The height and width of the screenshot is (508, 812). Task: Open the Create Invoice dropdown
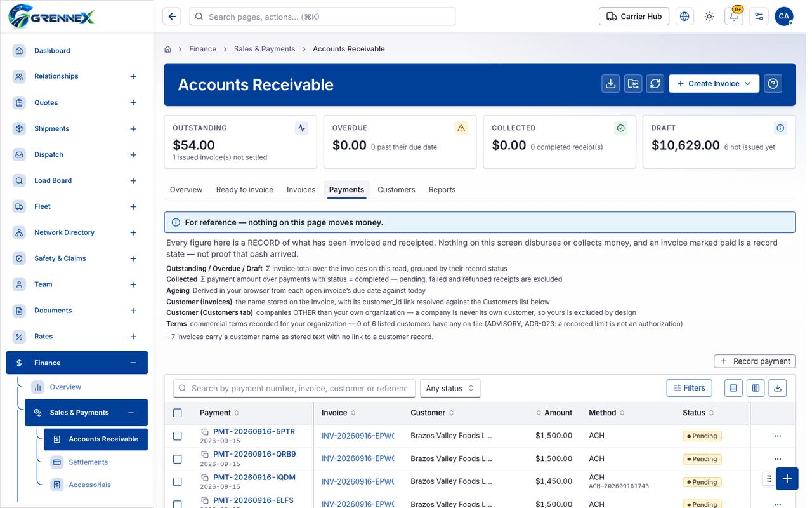pos(714,83)
